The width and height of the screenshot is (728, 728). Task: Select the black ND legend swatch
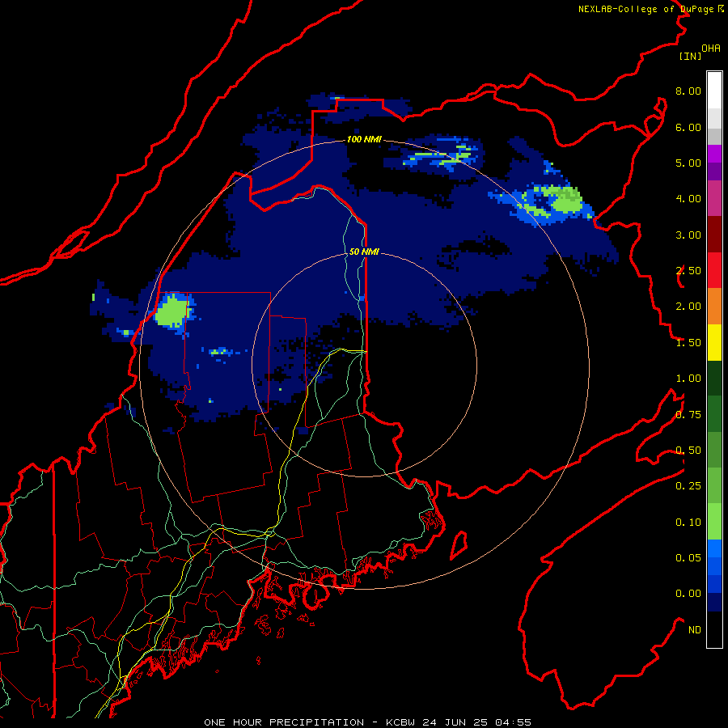tap(714, 629)
